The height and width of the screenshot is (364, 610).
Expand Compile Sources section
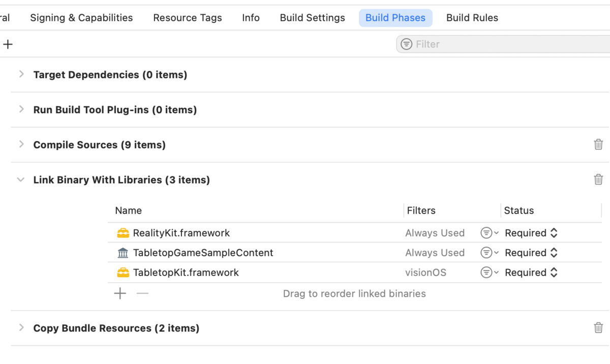coord(21,144)
